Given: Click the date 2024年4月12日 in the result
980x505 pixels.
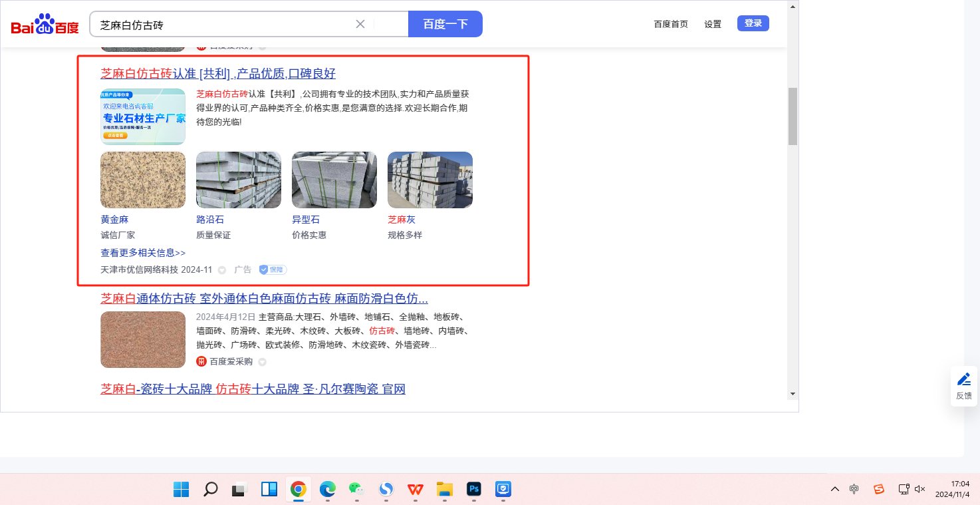Looking at the screenshot, I should [225, 316].
